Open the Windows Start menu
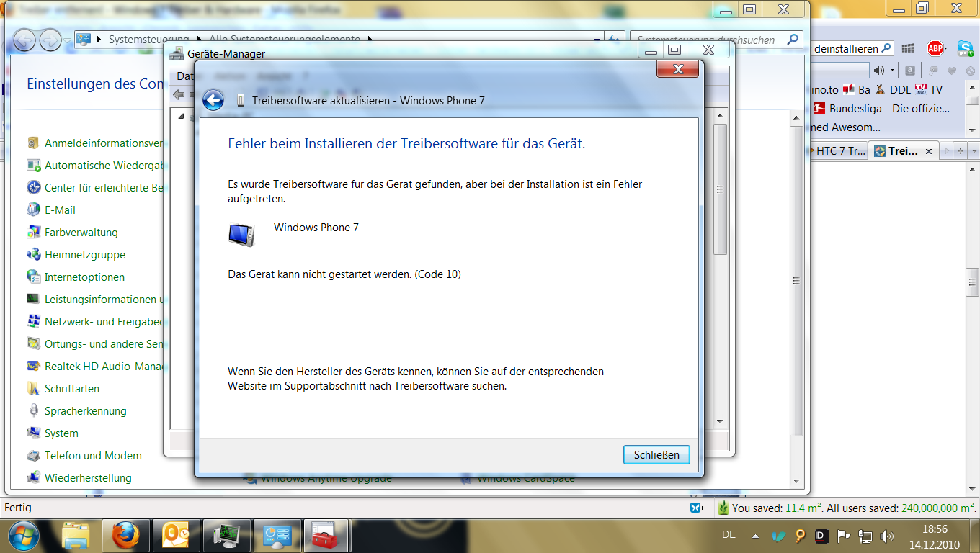 (x=24, y=535)
